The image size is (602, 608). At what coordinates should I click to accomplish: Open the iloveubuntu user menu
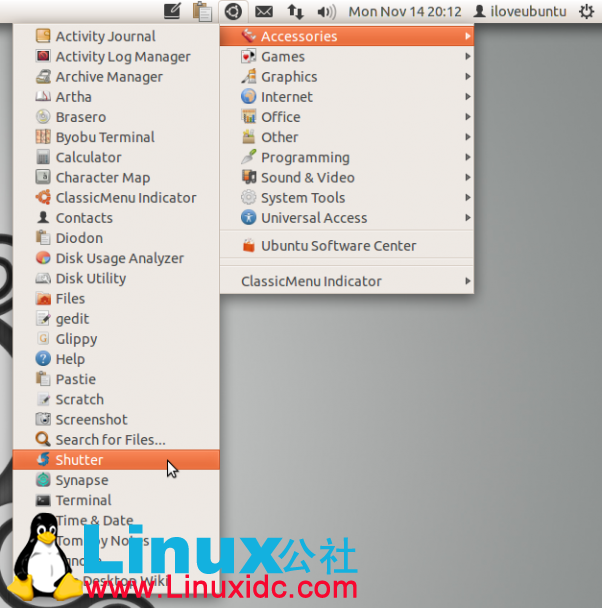[520, 12]
